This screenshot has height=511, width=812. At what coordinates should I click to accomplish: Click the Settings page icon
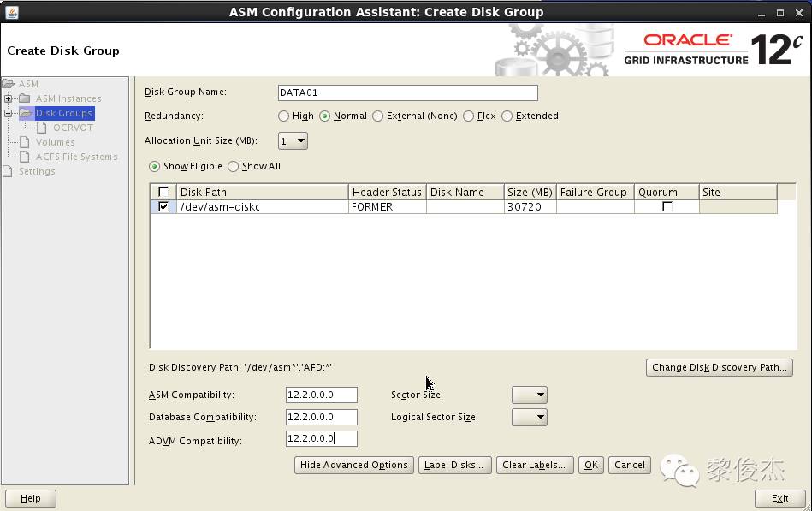7,170
